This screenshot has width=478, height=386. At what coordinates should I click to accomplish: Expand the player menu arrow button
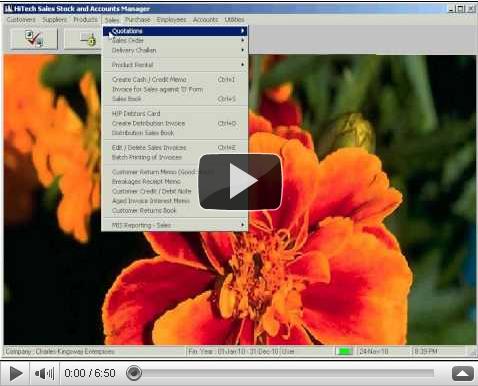pyautogui.click(x=462, y=373)
